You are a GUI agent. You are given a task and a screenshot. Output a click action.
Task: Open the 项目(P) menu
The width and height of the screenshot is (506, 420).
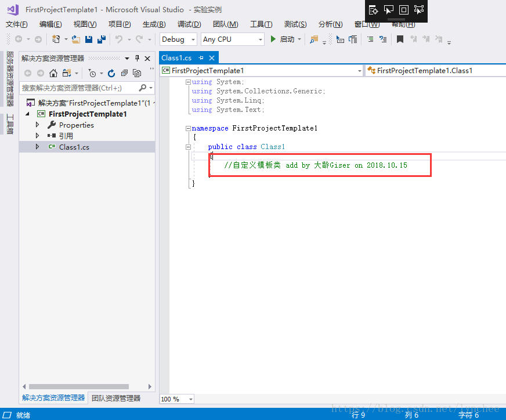click(120, 24)
